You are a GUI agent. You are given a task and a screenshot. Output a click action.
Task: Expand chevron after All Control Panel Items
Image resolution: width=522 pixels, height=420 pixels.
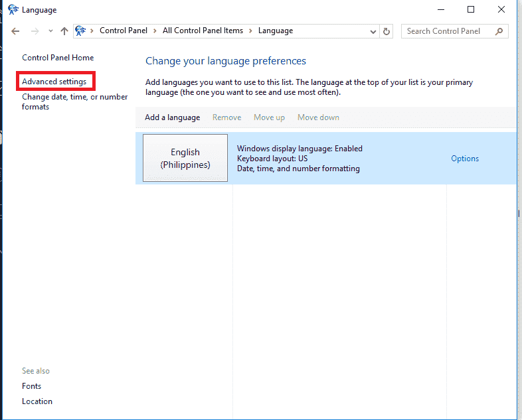250,31
